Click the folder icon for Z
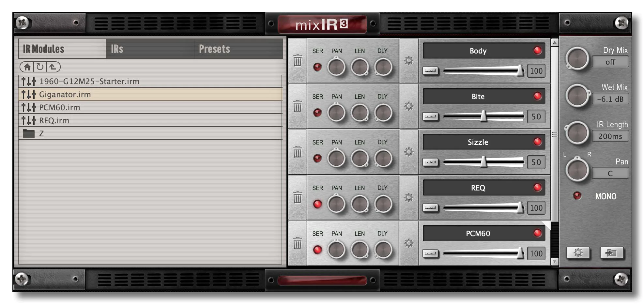Image resolution: width=644 pixels, height=304 pixels. (29, 134)
